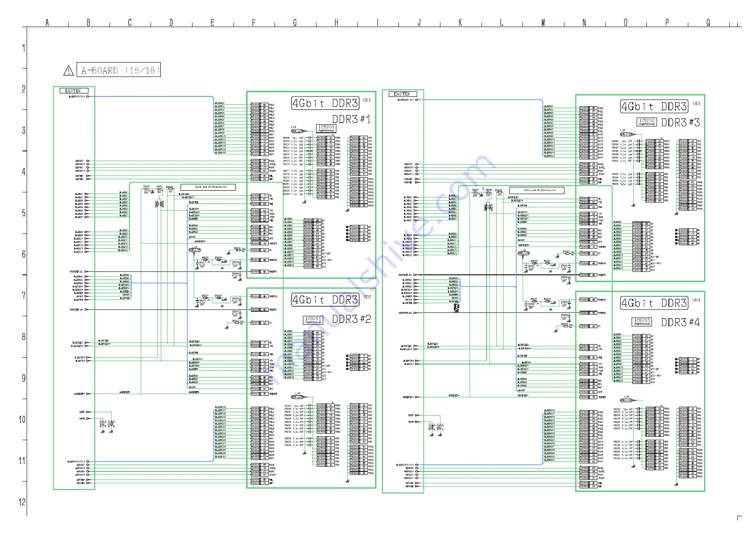The image size is (756, 534).
Task: Click column letter F on the top ruler
Action: 254,22
